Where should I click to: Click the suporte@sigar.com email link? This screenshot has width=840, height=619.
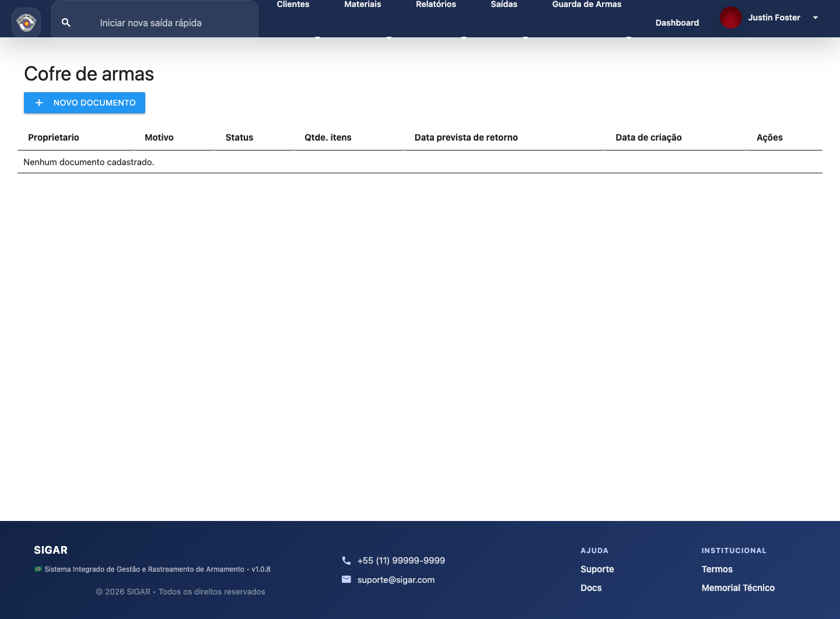(396, 580)
